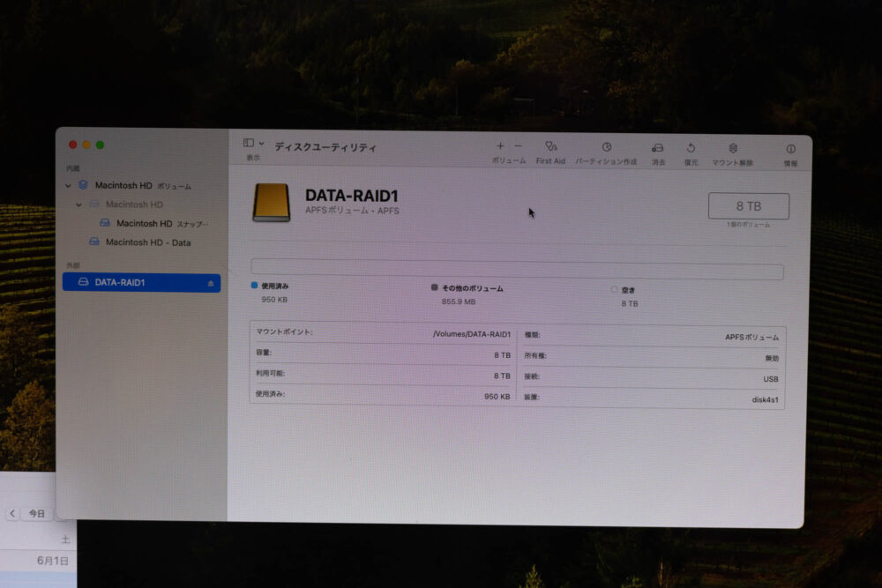Select DATA-RAID1 in the sidebar

coord(120,283)
